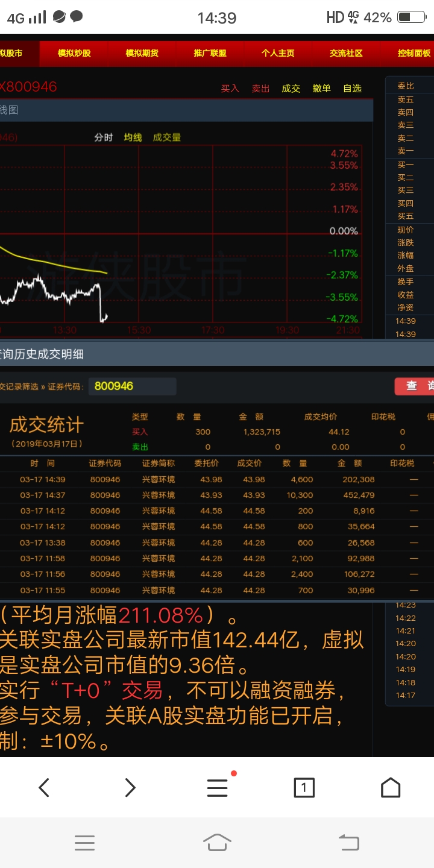Tap the browser forward arrow icon

pyautogui.click(x=130, y=787)
